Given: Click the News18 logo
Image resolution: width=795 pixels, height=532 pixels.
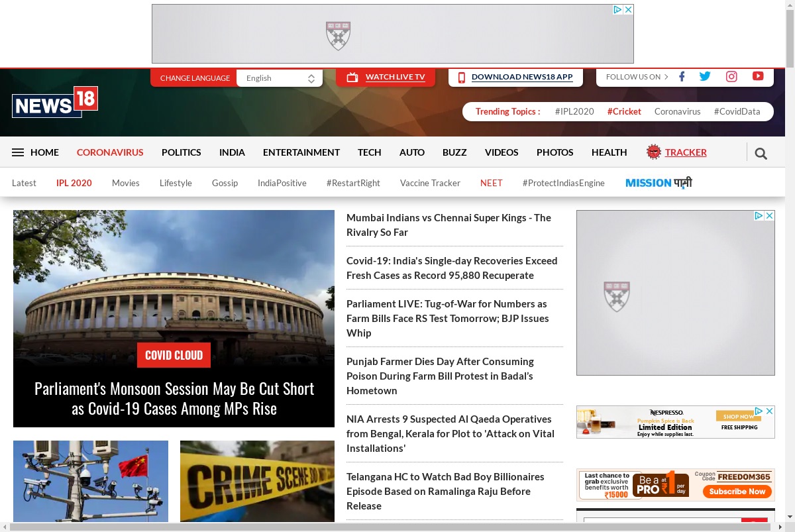Looking at the screenshot, I should (55, 102).
